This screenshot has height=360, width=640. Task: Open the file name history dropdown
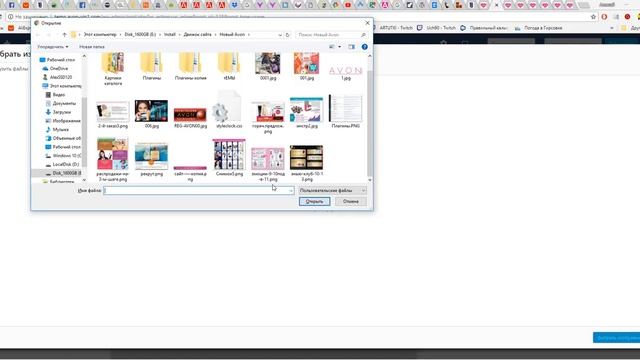tap(291, 191)
